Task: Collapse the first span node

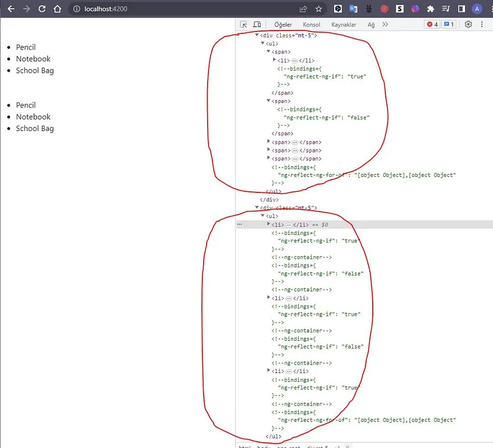Action: click(x=269, y=51)
